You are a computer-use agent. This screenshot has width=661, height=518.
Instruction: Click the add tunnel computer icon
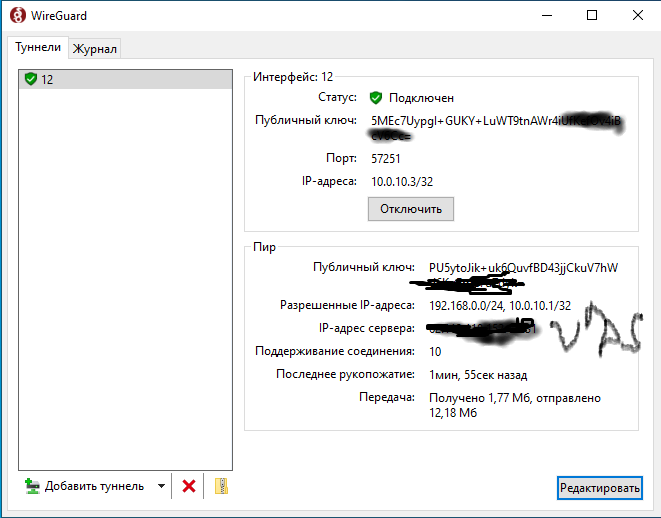pyautogui.click(x=32, y=486)
